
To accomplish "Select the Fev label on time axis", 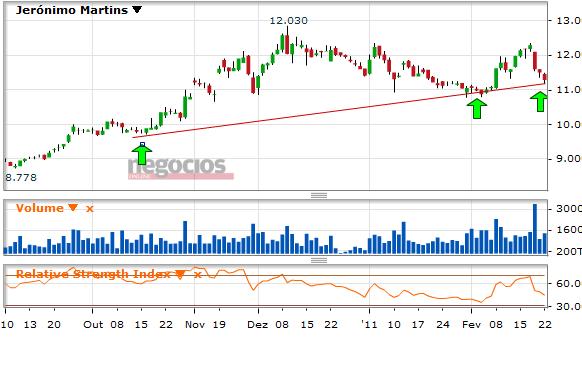I will coord(471,325).
